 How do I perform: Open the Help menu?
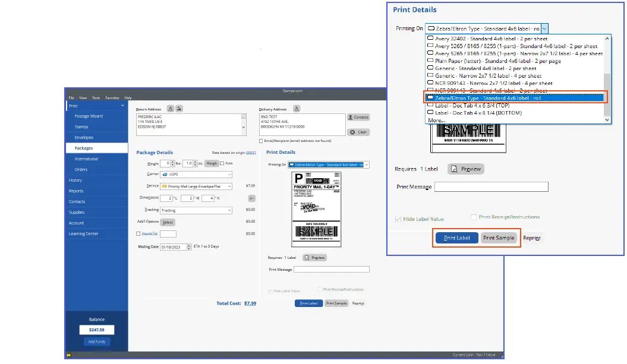click(x=128, y=98)
